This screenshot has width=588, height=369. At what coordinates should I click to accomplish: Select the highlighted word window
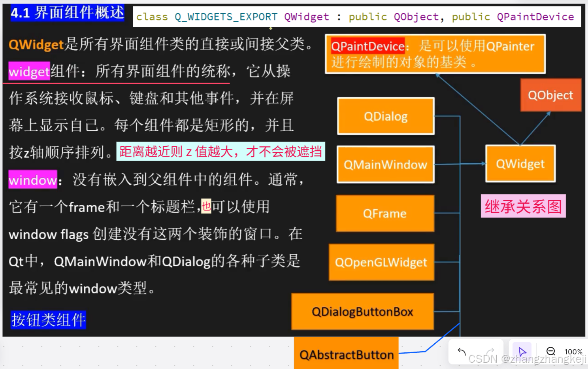[x=33, y=180]
